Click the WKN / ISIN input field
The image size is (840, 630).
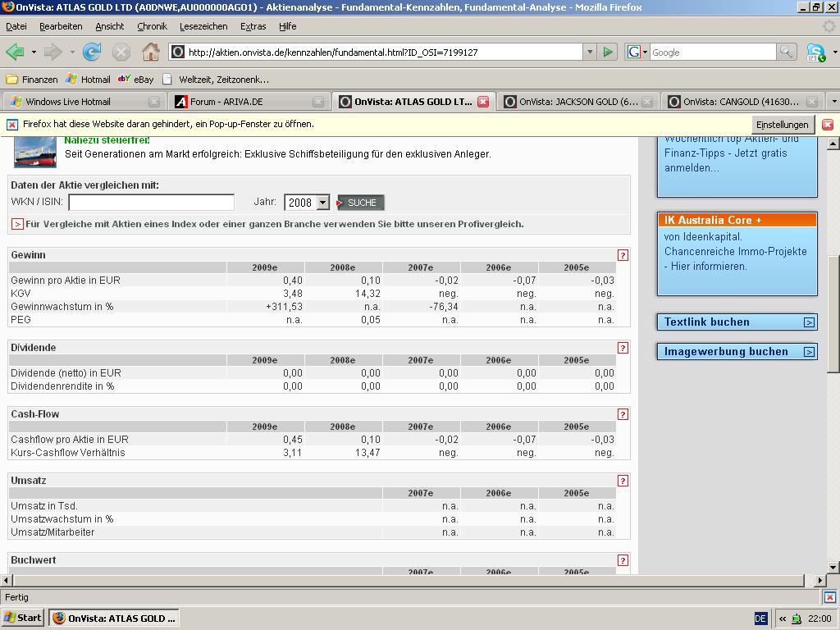pyautogui.click(x=152, y=203)
